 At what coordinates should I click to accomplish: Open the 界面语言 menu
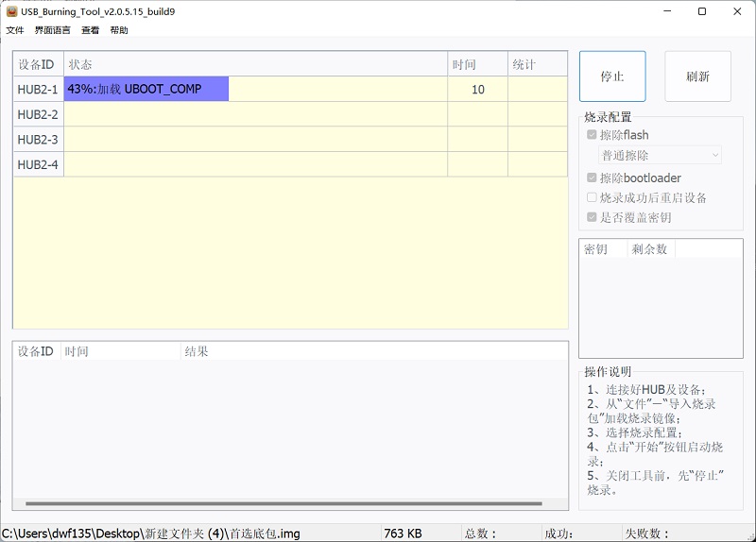(x=53, y=30)
